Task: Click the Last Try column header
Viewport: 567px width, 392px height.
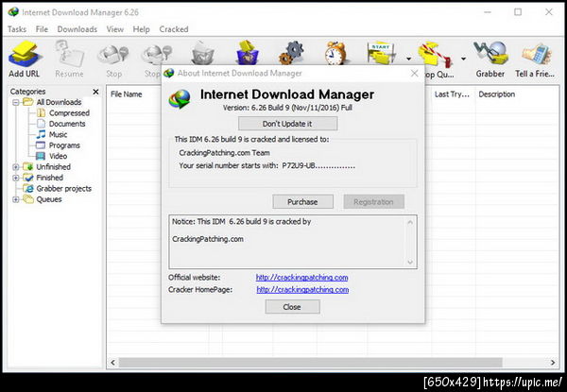Action: pos(452,94)
